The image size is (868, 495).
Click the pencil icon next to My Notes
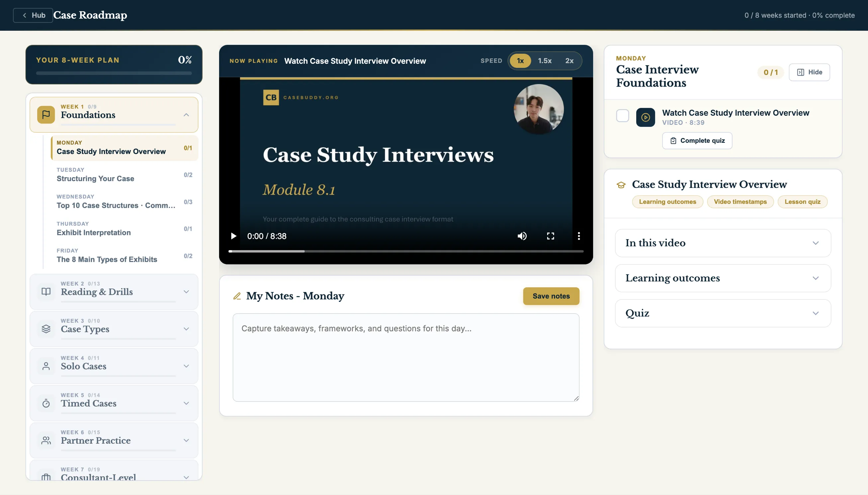(237, 296)
